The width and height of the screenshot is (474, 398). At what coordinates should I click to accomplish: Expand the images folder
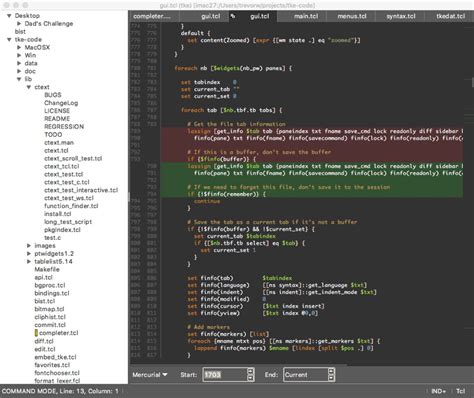coord(29,246)
